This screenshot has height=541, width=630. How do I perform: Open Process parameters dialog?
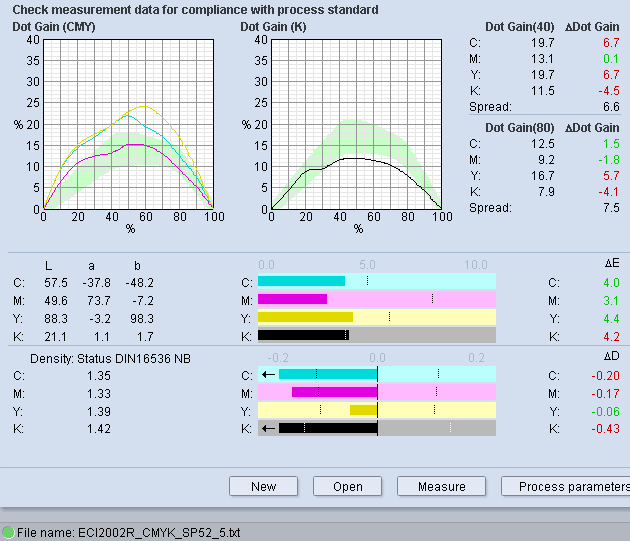coord(566,486)
